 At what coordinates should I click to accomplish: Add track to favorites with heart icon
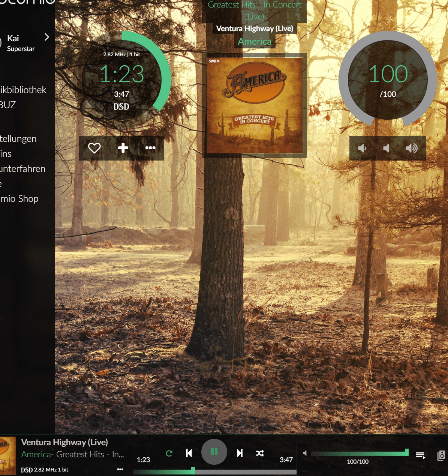click(x=94, y=148)
